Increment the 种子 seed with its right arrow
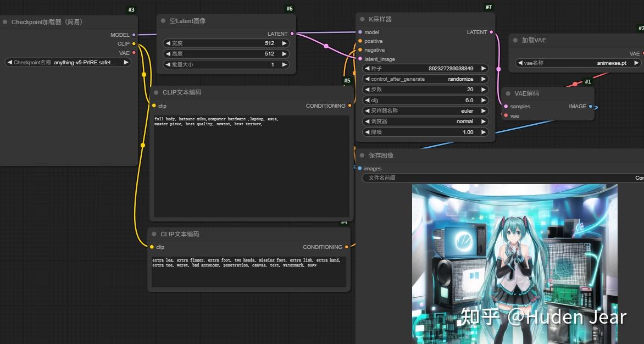The width and height of the screenshot is (644, 344). point(484,68)
